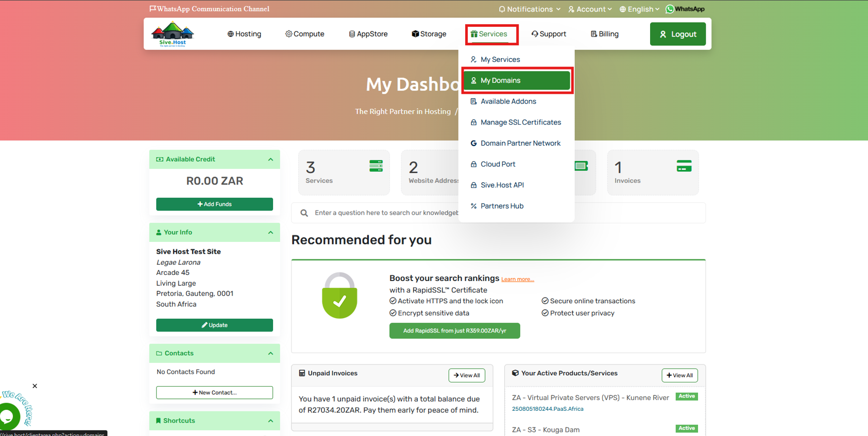Image resolution: width=868 pixels, height=436 pixels.
Task: Open the Notifications dropdown
Action: (x=530, y=9)
